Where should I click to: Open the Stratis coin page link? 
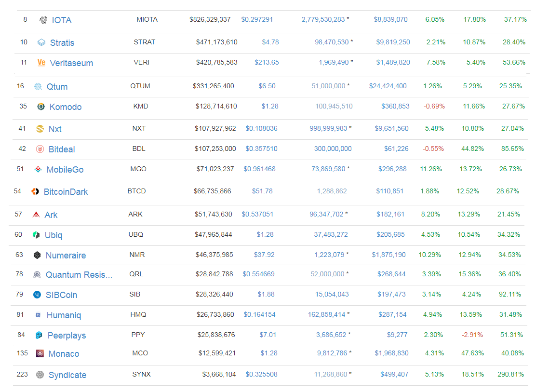(x=62, y=43)
